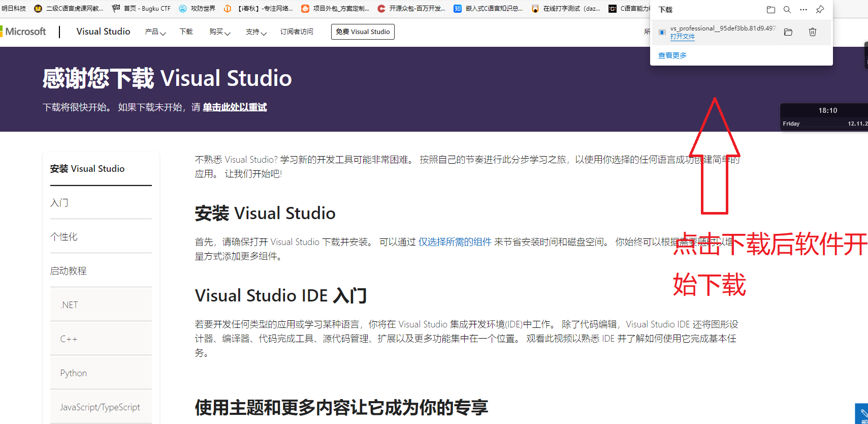Open the C语言能力 bookmark
Screen dimensions: 868x424
(x=629, y=9)
